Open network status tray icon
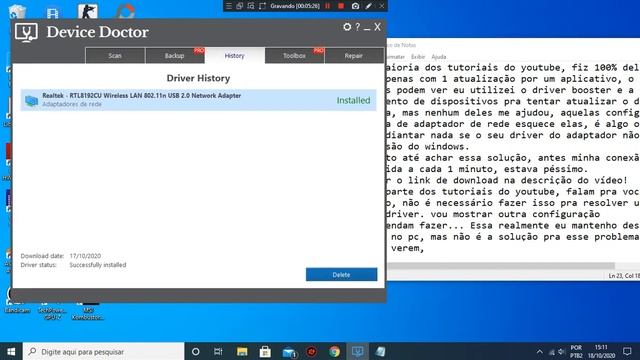Viewport: 640px width, 360px height. [552, 352]
